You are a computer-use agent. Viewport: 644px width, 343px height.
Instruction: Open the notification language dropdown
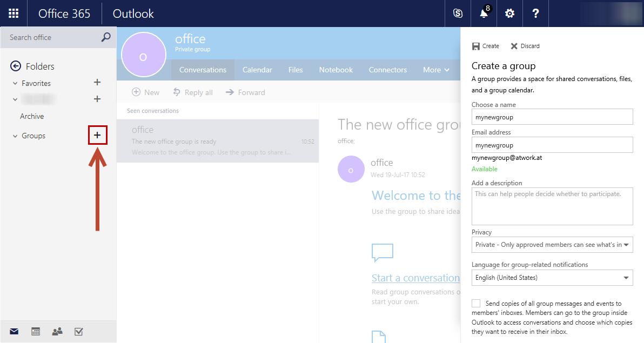pyautogui.click(x=552, y=278)
